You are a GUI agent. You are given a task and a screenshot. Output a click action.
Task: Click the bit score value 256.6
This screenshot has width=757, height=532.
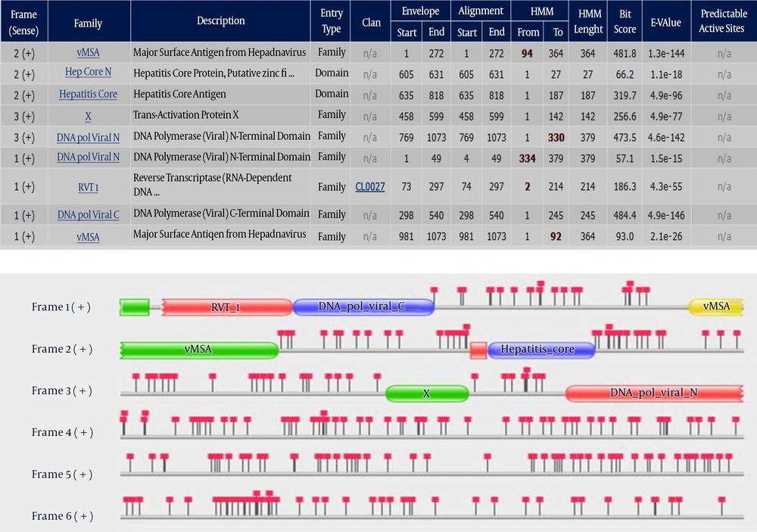coord(625,117)
